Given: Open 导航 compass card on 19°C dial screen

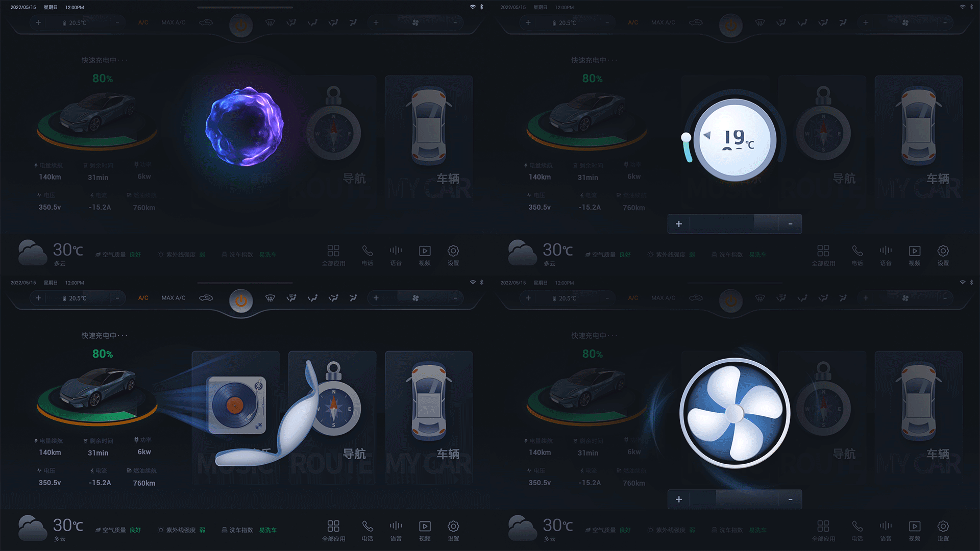Looking at the screenshot, I should [822, 141].
